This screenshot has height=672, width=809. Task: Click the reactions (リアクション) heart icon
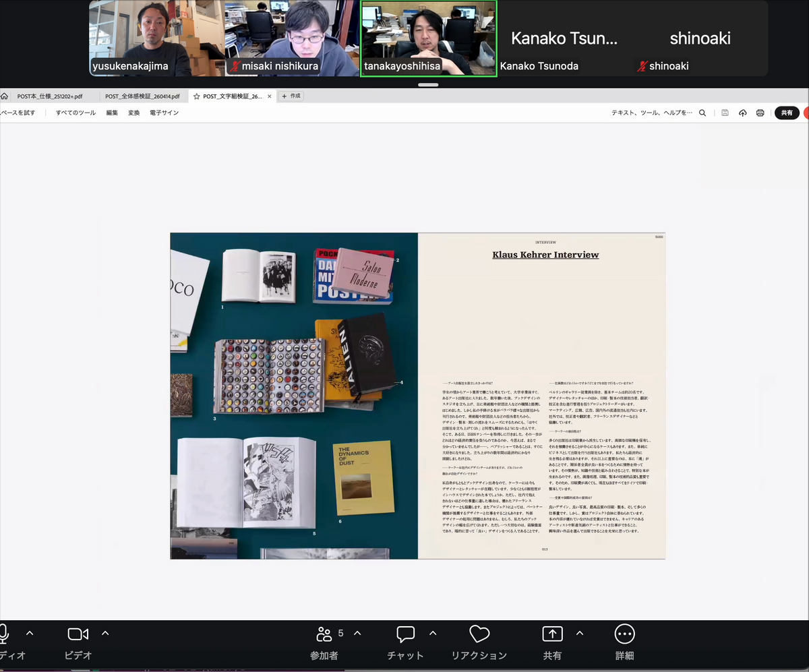pyautogui.click(x=479, y=634)
